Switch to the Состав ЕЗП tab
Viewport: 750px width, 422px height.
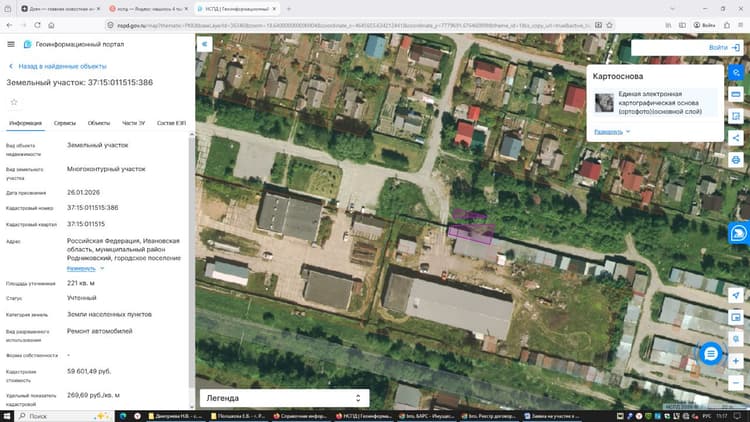171,123
